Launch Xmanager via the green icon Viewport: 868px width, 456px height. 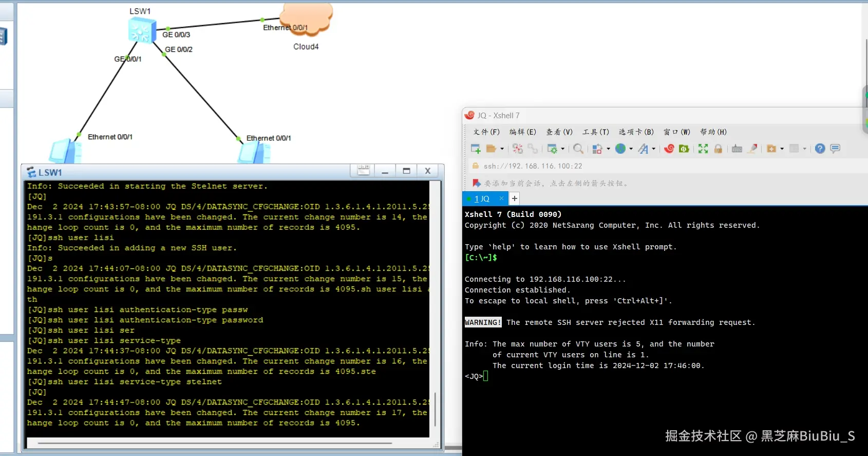point(684,149)
